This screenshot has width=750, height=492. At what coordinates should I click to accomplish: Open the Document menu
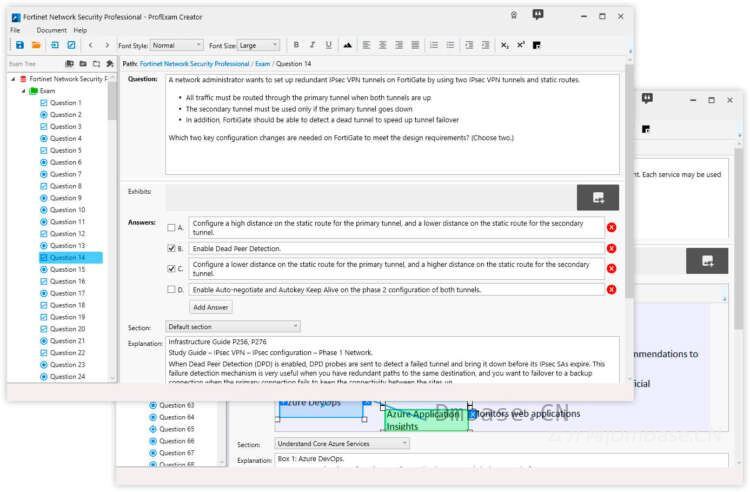coord(52,30)
